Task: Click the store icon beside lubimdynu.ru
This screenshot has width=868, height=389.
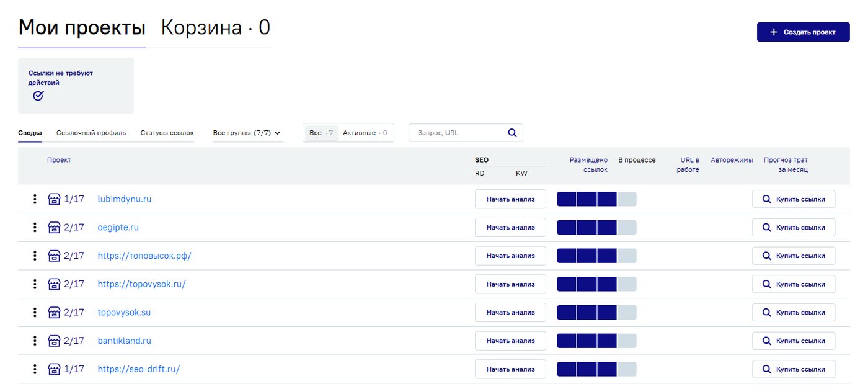Action: [54, 199]
